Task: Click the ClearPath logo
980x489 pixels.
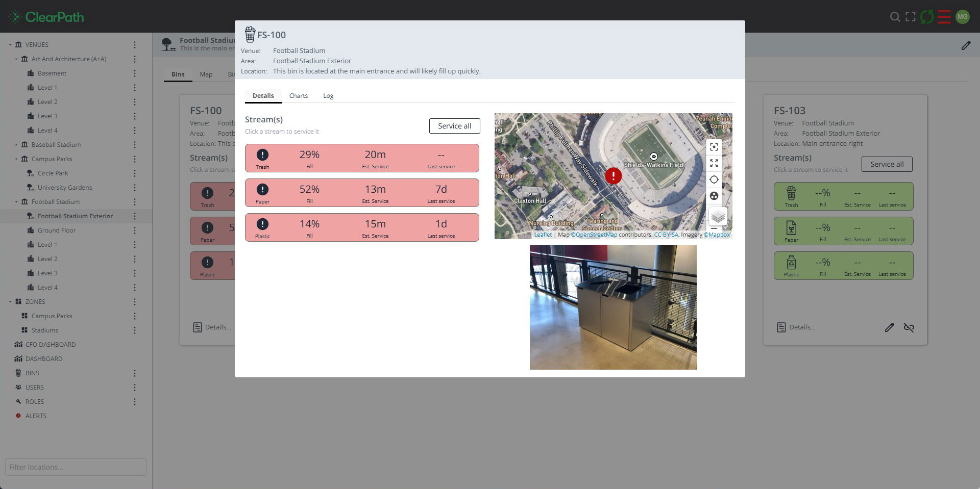Action: click(46, 17)
